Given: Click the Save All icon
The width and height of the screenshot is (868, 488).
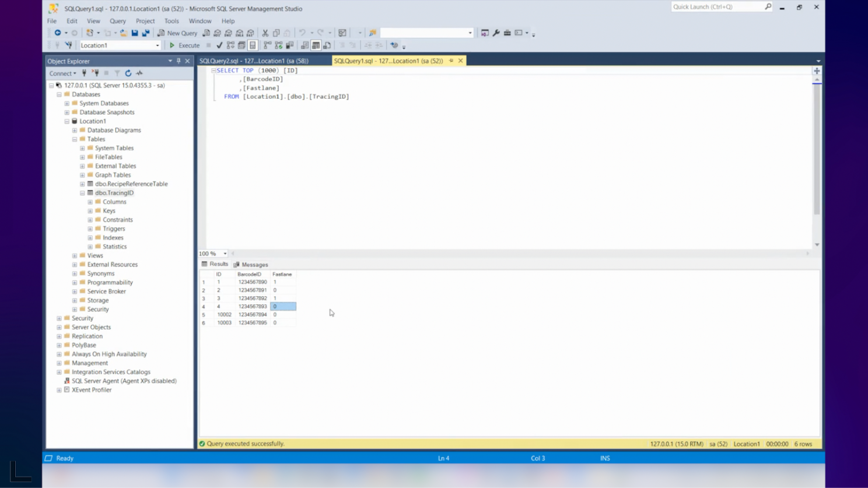Looking at the screenshot, I should point(146,33).
